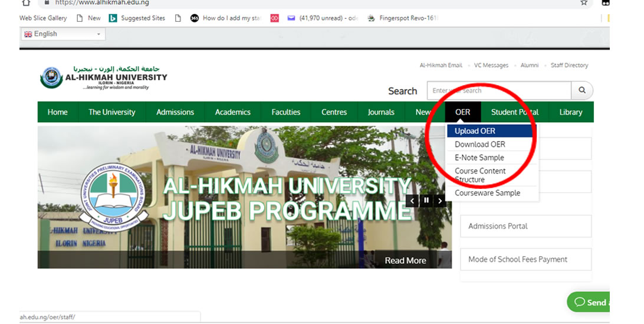Open the Admissions menu

tap(175, 112)
